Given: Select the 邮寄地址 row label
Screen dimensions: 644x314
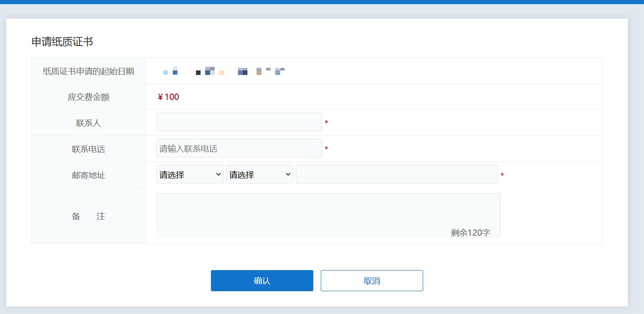Looking at the screenshot, I should point(88,175).
